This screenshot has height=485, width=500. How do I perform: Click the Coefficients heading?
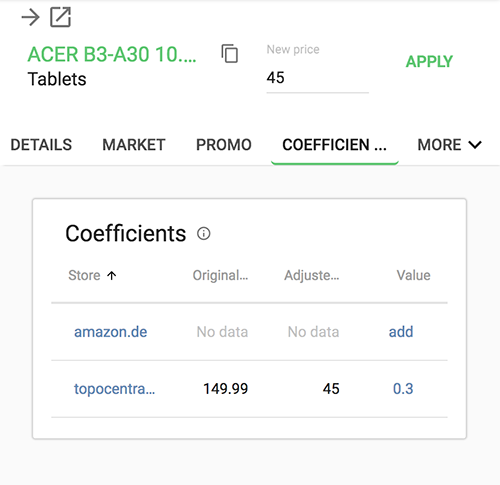pos(126,233)
